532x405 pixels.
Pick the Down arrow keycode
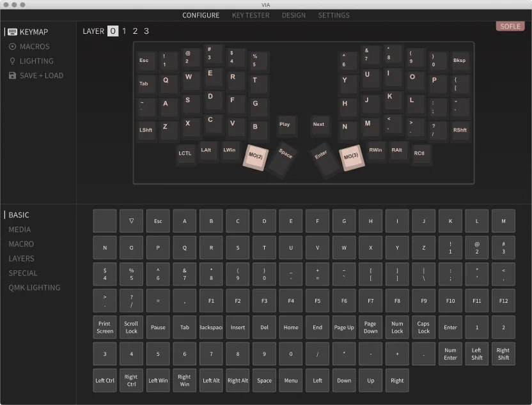(344, 381)
